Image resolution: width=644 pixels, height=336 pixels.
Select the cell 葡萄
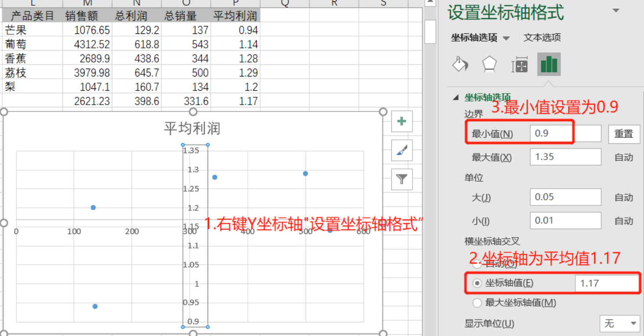32,44
